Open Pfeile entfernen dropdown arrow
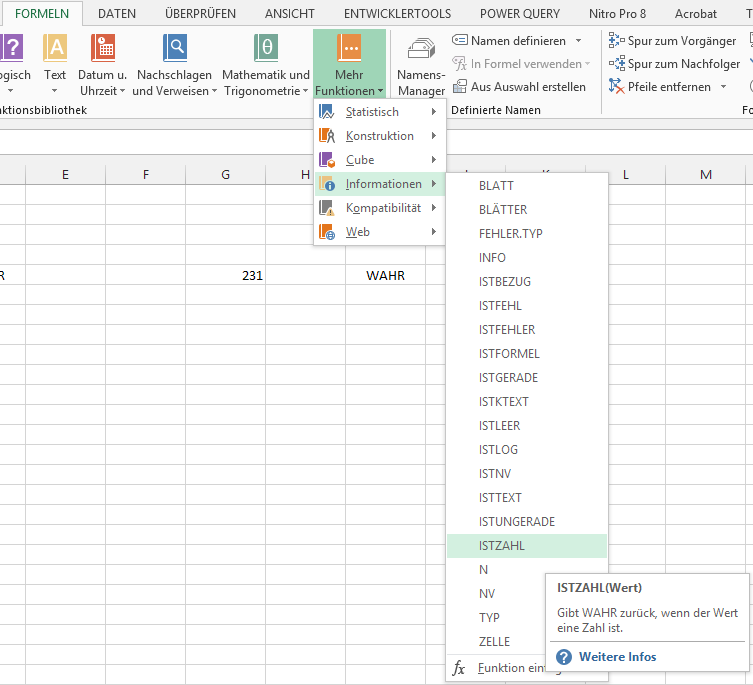This screenshot has width=753, height=685. coord(724,87)
